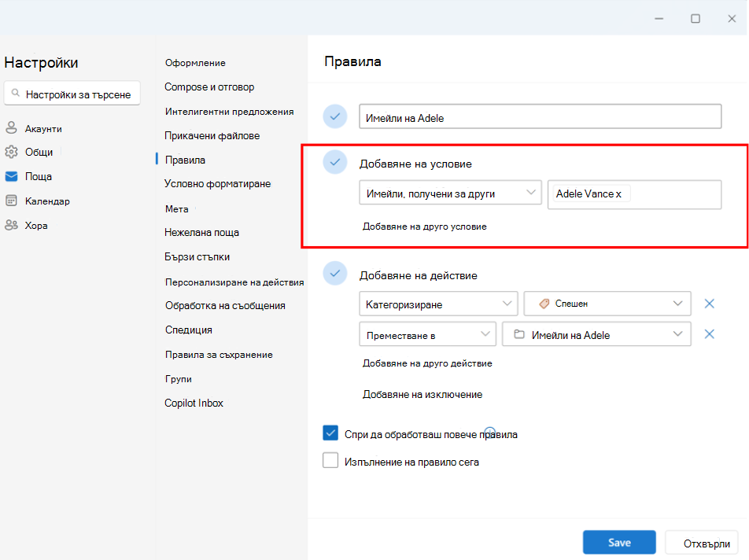Click the people field containing Adele Vance
The width and height of the screenshot is (749, 560).
tap(634, 194)
